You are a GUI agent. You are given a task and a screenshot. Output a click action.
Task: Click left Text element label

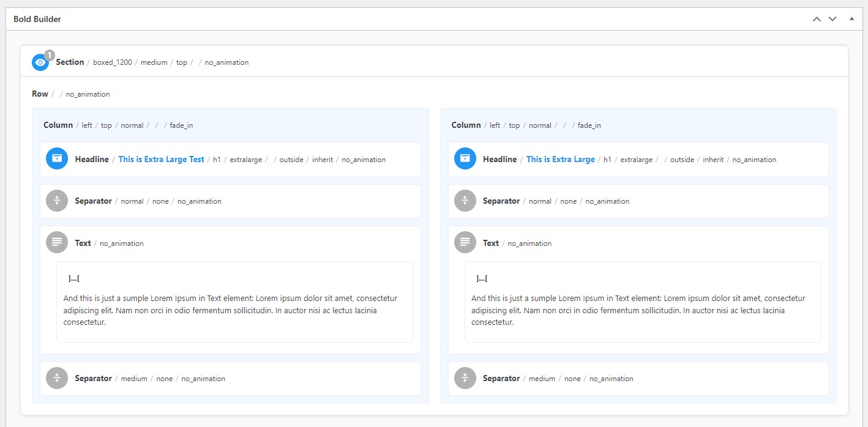(x=83, y=243)
